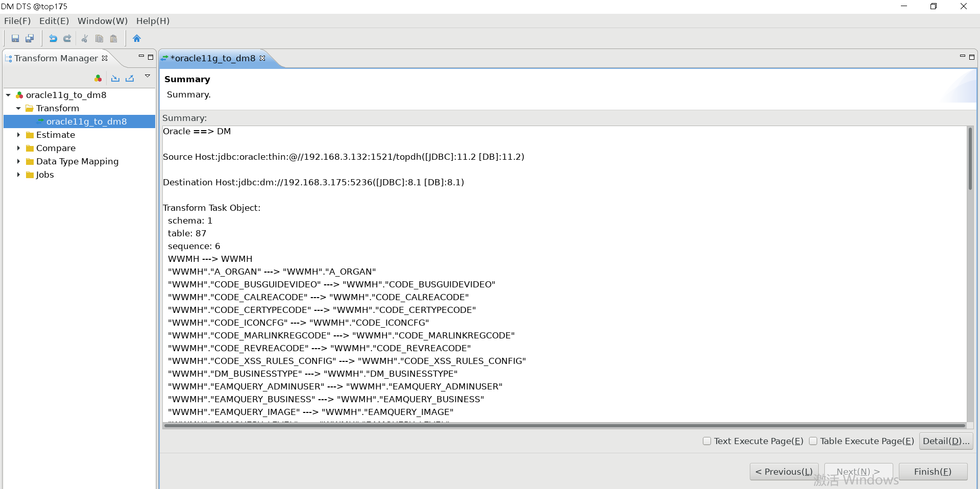Viewport: 980px width, 489px height.
Task: Expand the Estimate folder node
Action: click(x=18, y=135)
